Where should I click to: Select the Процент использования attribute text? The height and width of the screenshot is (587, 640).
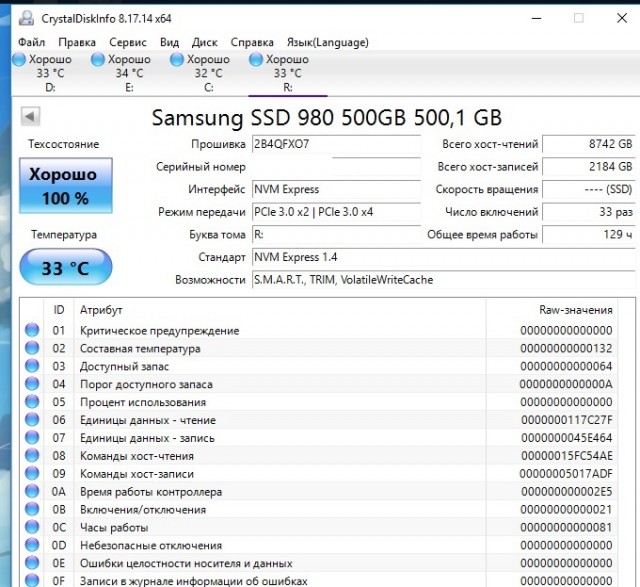click(x=143, y=402)
